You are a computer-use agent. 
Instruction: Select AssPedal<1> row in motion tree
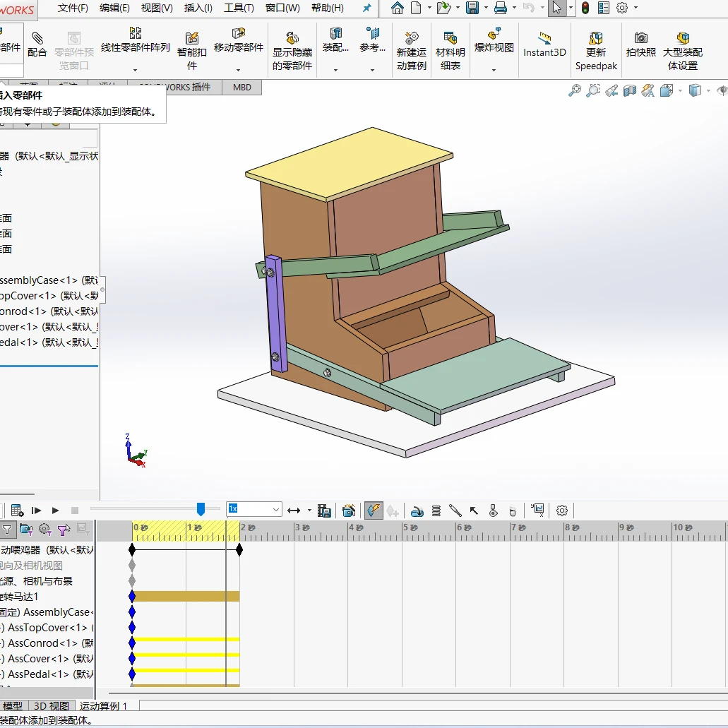(47, 674)
